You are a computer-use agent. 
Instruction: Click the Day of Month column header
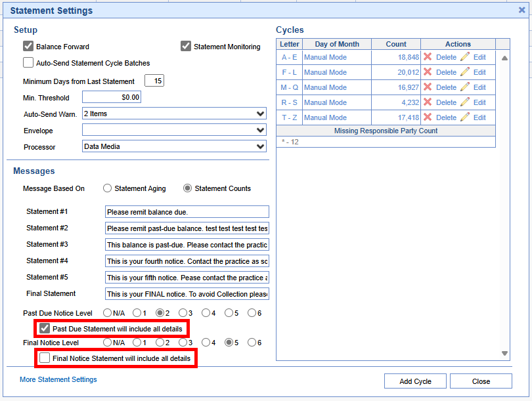tap(337, 44)
